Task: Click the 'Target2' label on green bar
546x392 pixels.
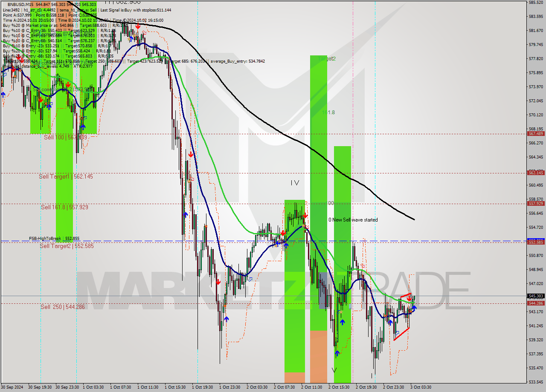Action: pyautogui.click(x=327, y=59)
